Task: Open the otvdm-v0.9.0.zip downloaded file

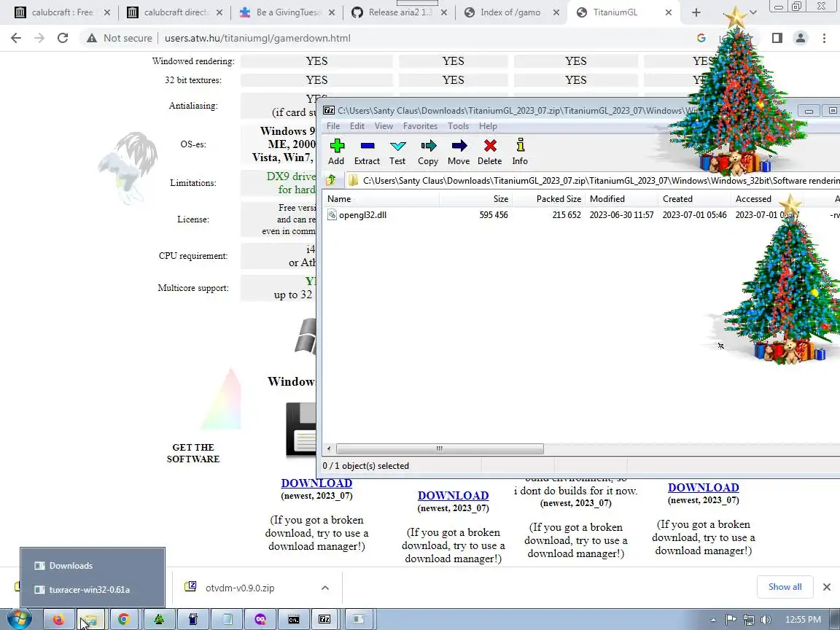Action: point(240,588)
